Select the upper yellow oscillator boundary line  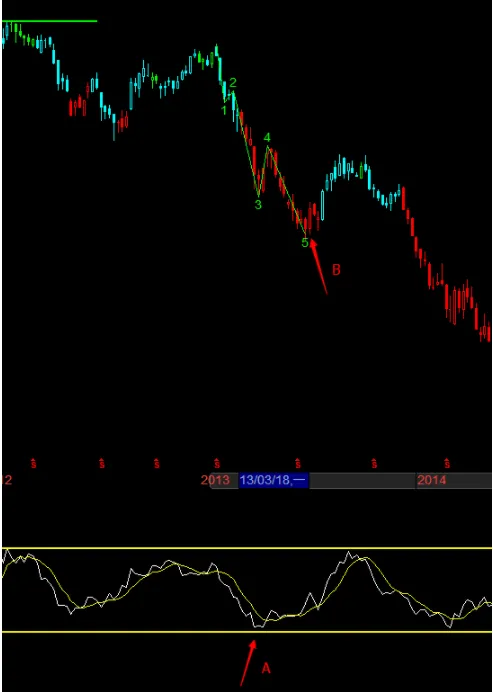(247, 548)
